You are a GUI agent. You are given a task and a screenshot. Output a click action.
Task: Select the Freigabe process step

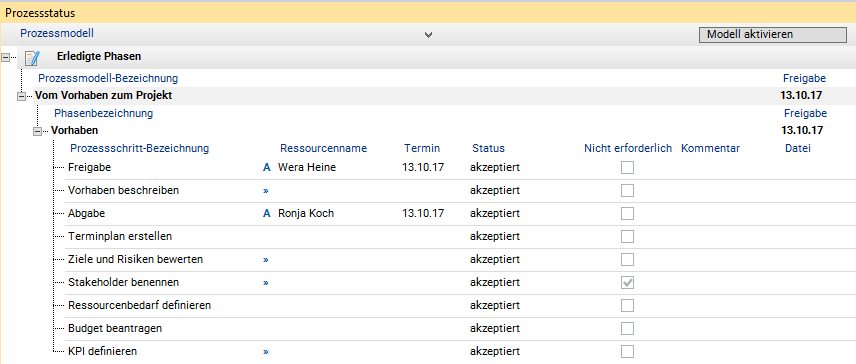tap(90, 168)
